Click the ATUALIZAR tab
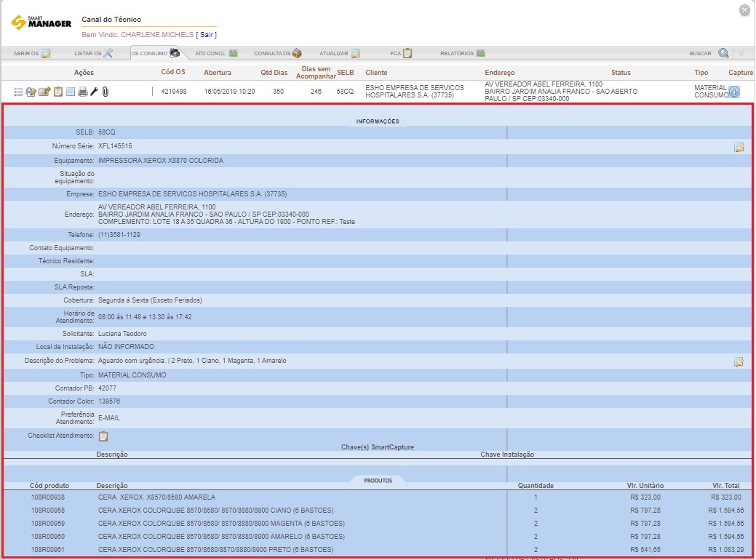This screenshot has width=756, height=560. coord(339,54)
